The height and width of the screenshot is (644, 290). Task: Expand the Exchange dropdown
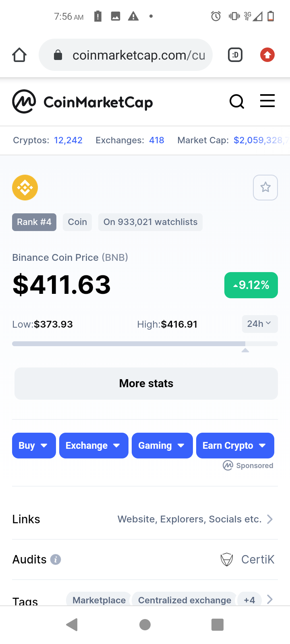[93, 446]
